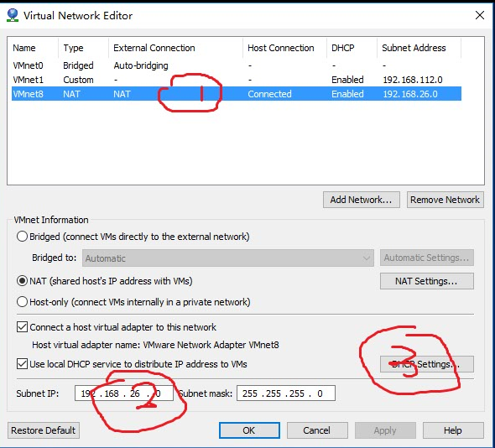Click the Auto-bridging cell of VMnet0

click(x=141, y=65)
